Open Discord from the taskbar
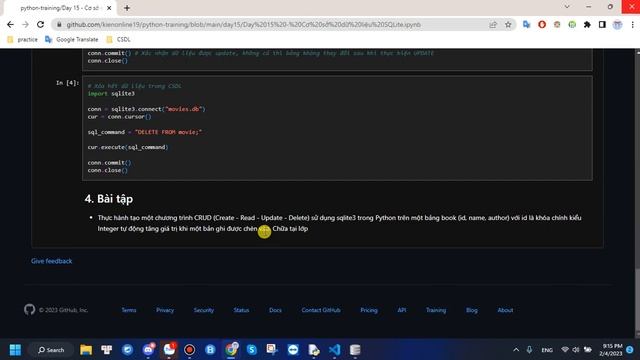The image size is (640, 360). [x=148, y=350]
